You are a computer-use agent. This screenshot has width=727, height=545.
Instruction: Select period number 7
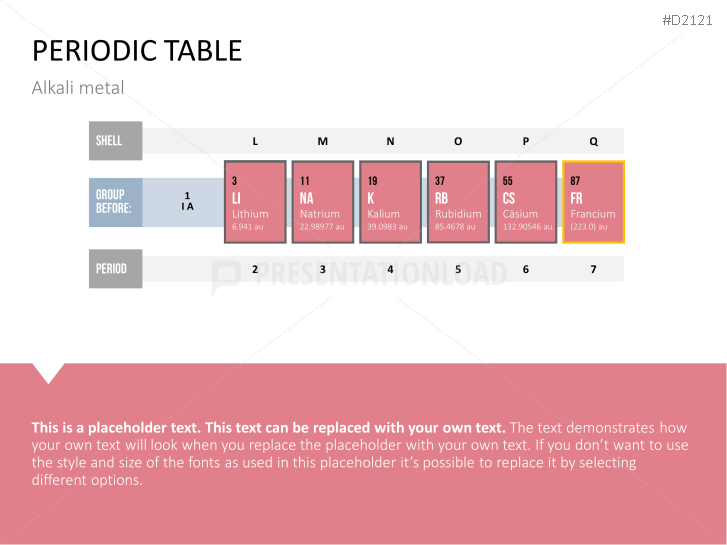coord(593,269)
